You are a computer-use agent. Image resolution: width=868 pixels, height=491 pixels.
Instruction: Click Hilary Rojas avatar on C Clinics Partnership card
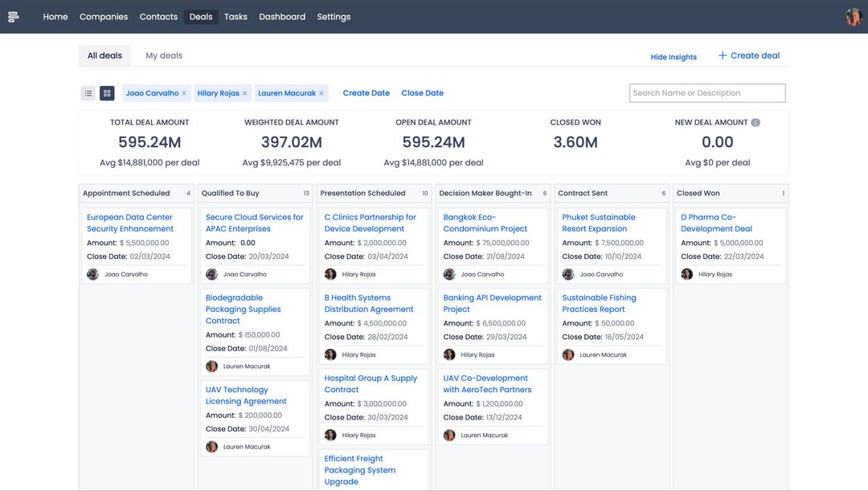pos(330,274)
